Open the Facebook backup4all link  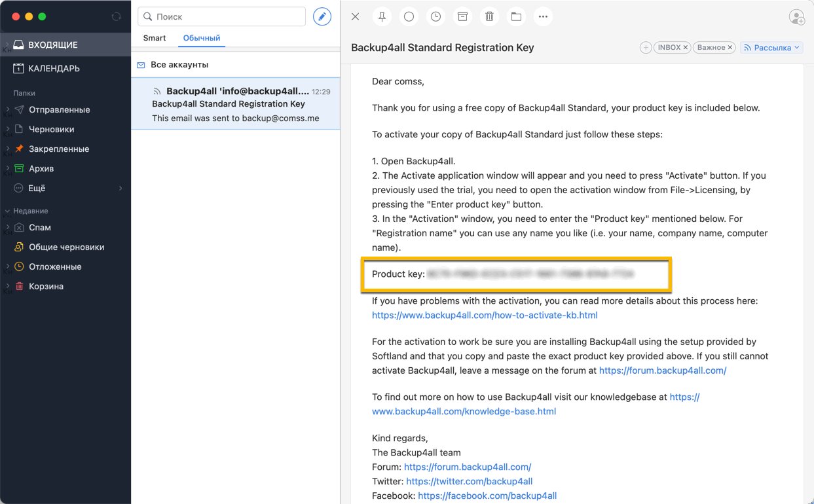pyautogui.click(x=487, y=495)
